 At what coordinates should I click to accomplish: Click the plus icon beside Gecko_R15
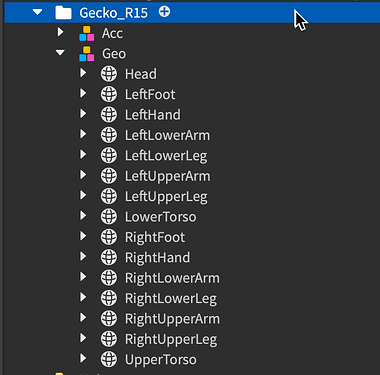pos(164,12)
